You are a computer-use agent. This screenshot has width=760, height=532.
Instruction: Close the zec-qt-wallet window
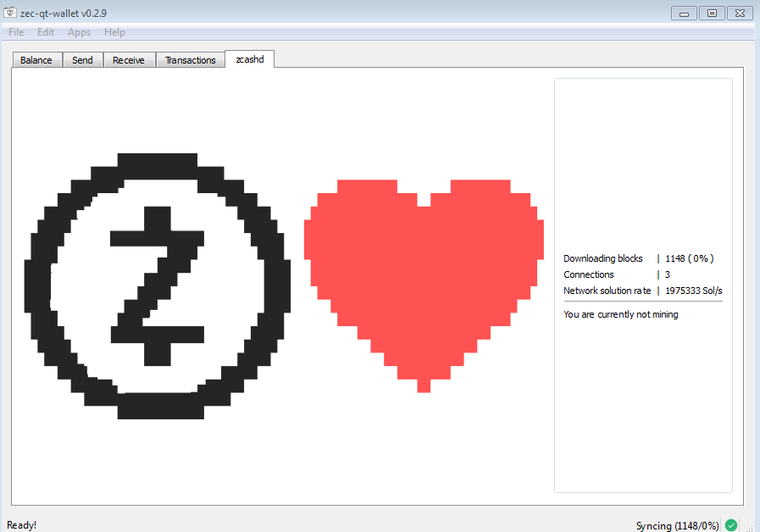coord(739,13)
